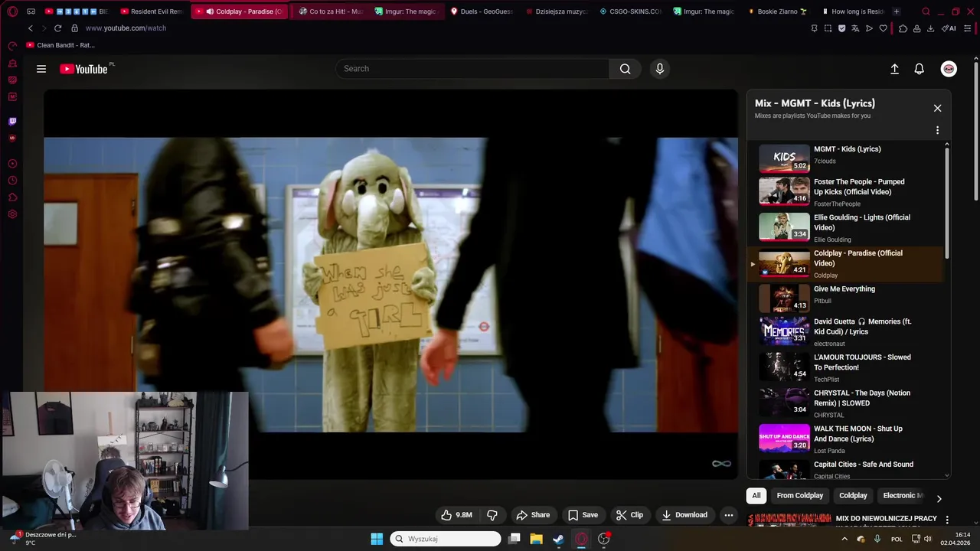Viewport: 980px width, 551px height.
Task: Open Mix playlist three-dot options menu
Action: pyautogui.click(x=937, y=130)
